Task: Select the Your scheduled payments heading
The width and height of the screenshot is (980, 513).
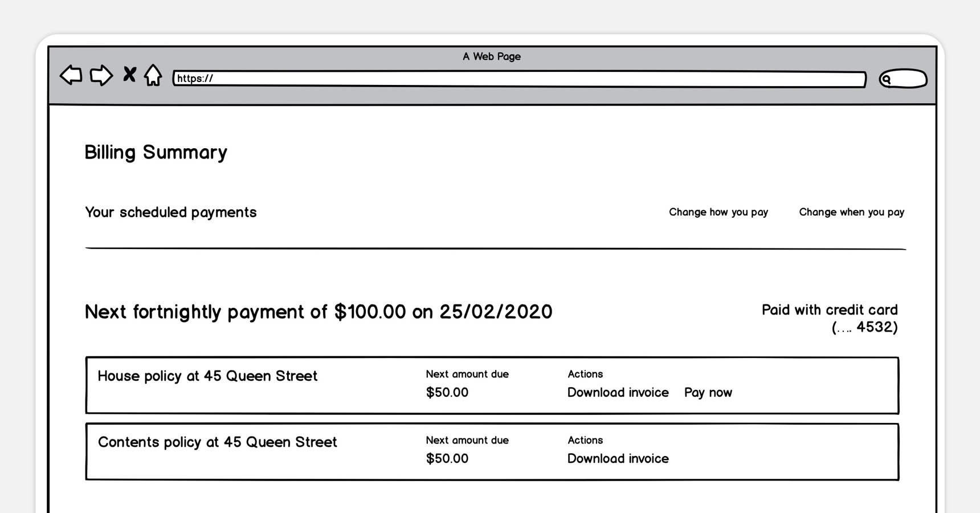Action: pos(170,212)
